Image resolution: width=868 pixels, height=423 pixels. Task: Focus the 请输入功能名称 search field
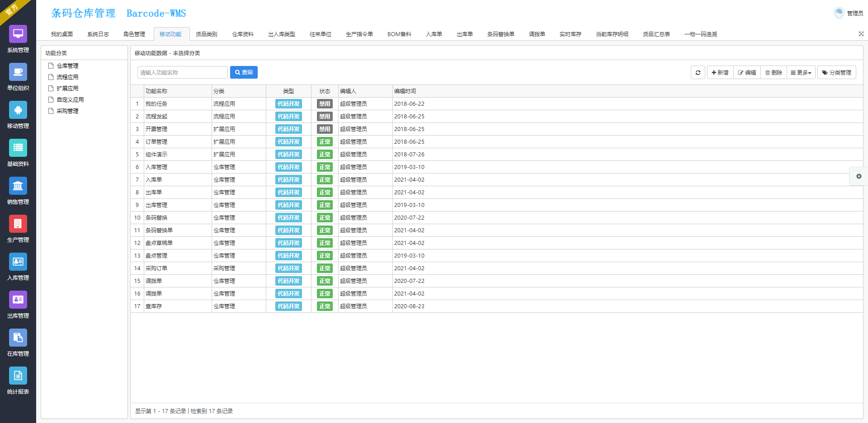(183, 72)
